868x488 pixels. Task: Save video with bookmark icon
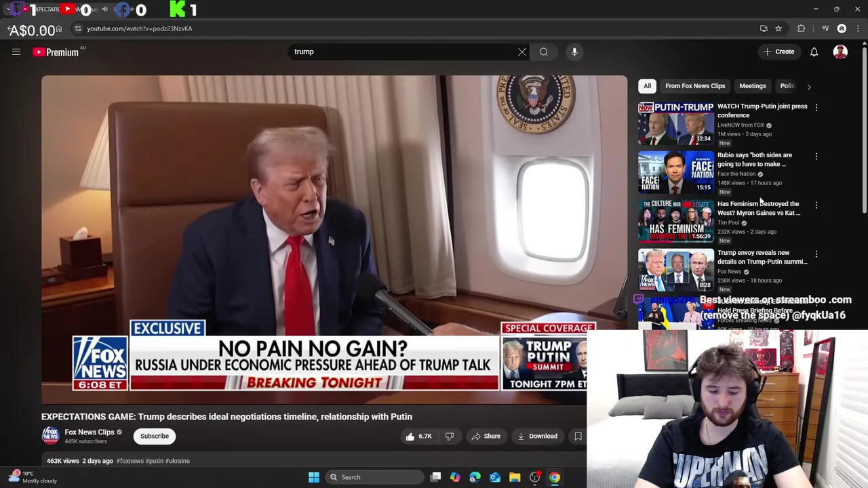coord(578,436)
